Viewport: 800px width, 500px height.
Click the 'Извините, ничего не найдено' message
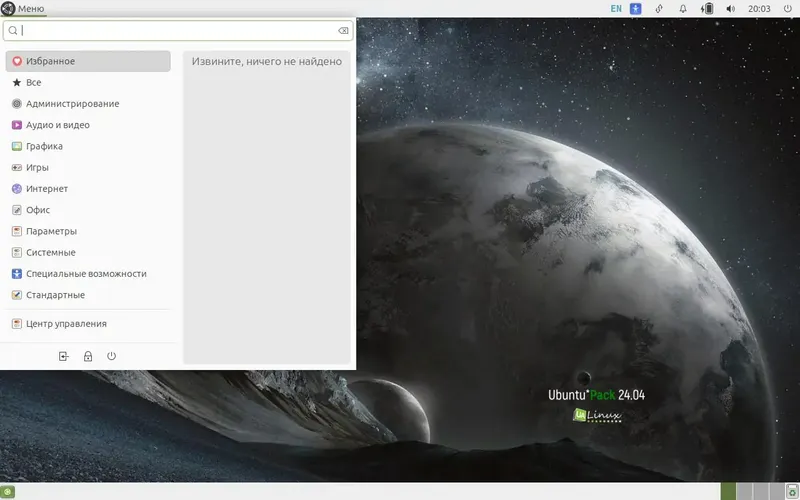(x=267, y=61)
